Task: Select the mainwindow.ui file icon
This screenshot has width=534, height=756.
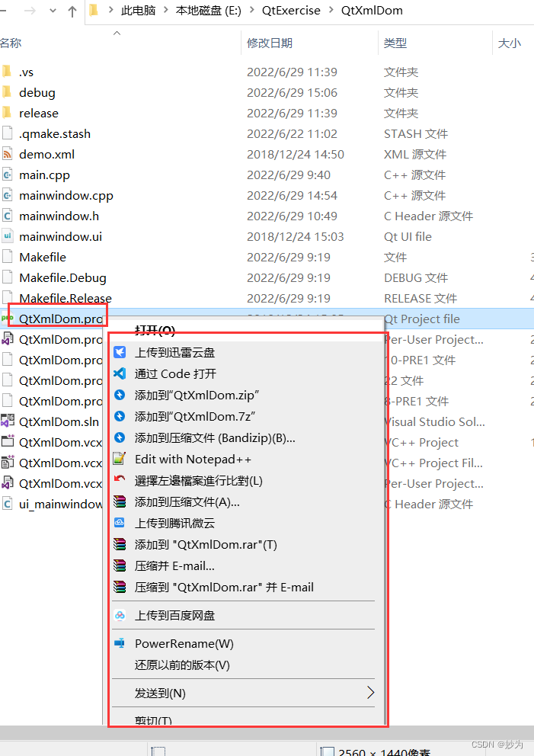Action: tap(7, 236)
